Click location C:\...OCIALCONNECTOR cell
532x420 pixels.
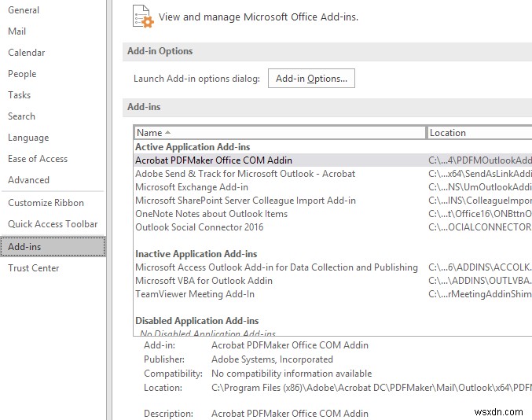coord(480,227)
